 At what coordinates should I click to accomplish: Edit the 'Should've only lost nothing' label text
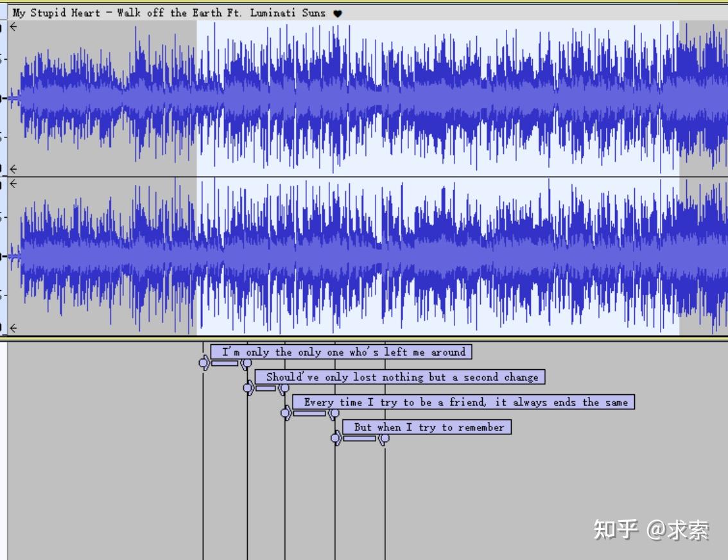401,377
